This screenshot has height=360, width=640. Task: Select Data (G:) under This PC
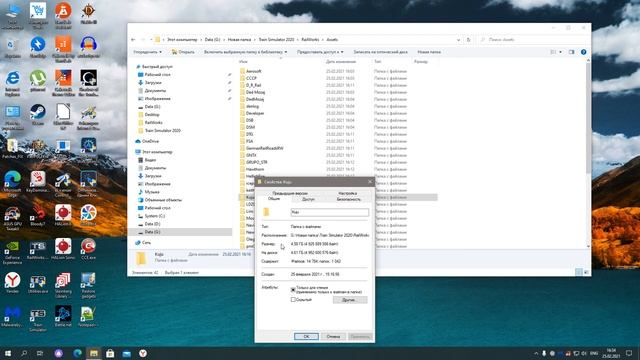[x=152, y=232]
